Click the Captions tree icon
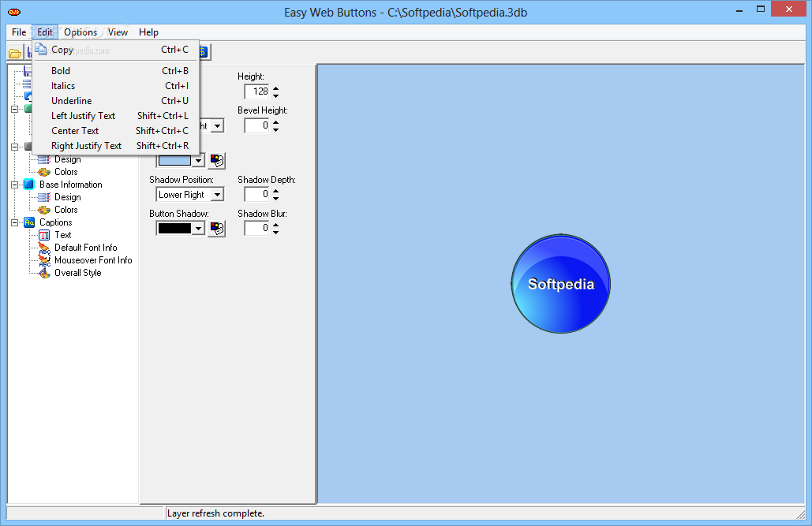This screenshot has height=526, width=812. click(x=29, y=222)
